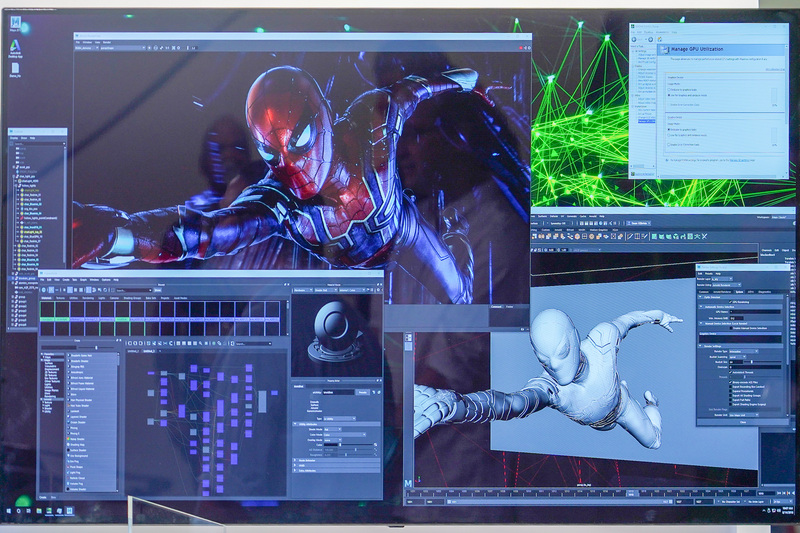The height and width of the screenshot is (533, 800).
Task: Switch to Textures tab in Hypershade
Action: pyautogui.click(x=60, y=298)
